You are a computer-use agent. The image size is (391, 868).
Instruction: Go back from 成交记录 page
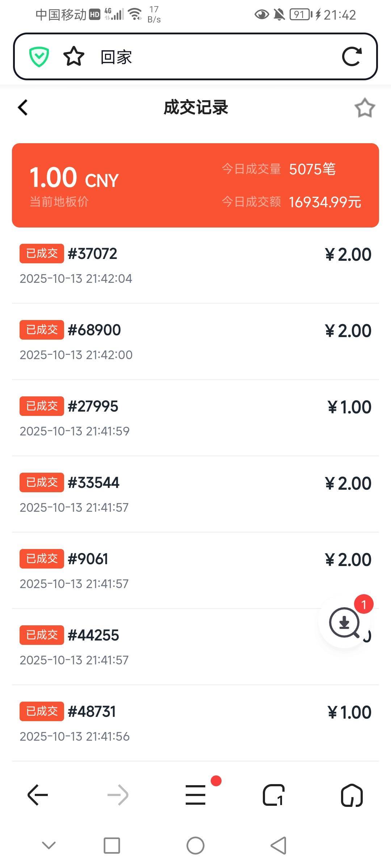pos(23,107)
